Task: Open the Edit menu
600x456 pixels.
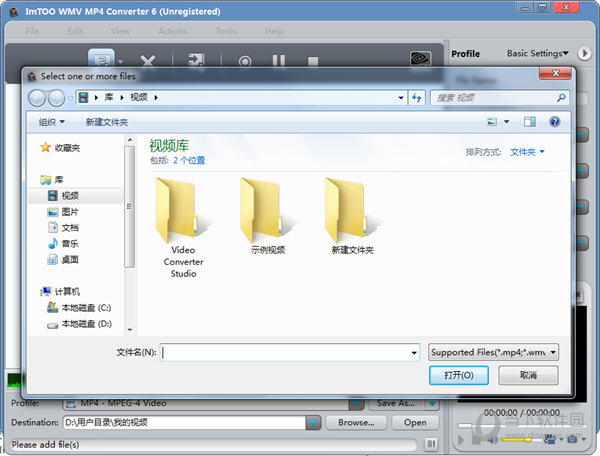Action: coord(75,31)
